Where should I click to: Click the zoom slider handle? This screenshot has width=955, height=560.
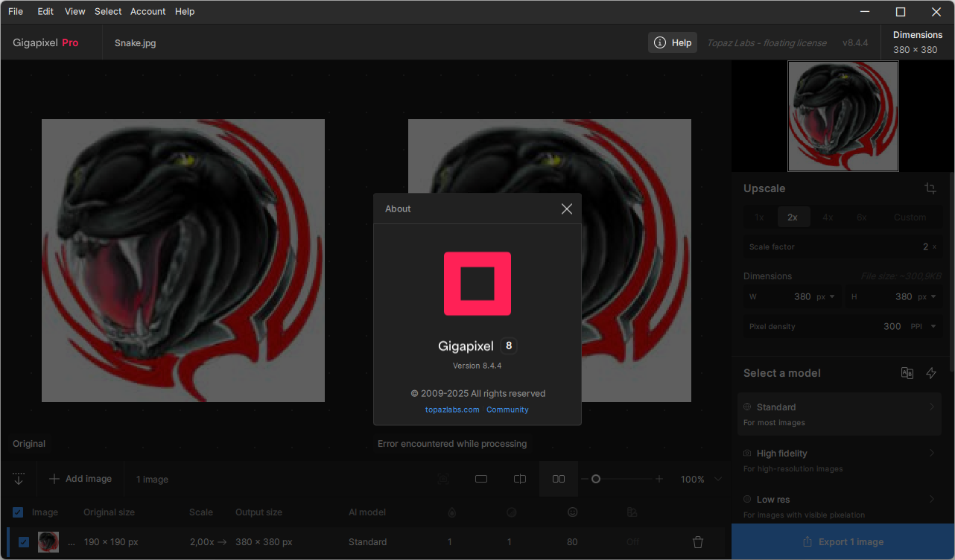pos(596,479)
